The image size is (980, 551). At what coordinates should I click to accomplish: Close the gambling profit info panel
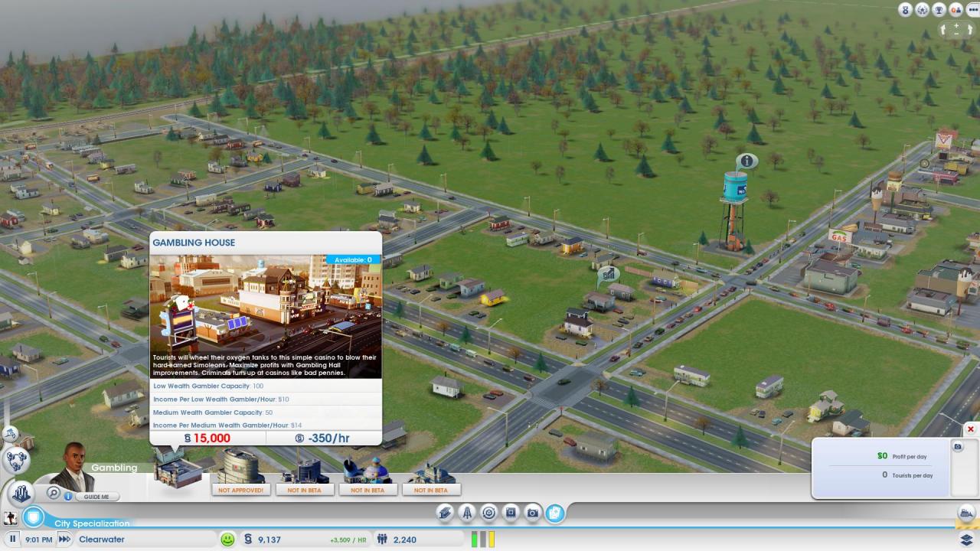coord(971,429)
